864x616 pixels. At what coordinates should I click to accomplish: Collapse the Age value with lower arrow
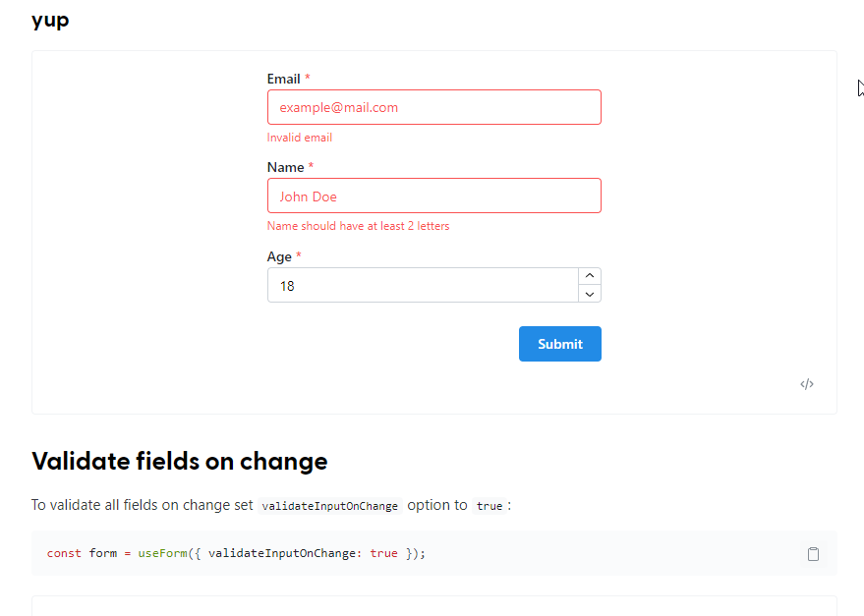pos(589,295)
